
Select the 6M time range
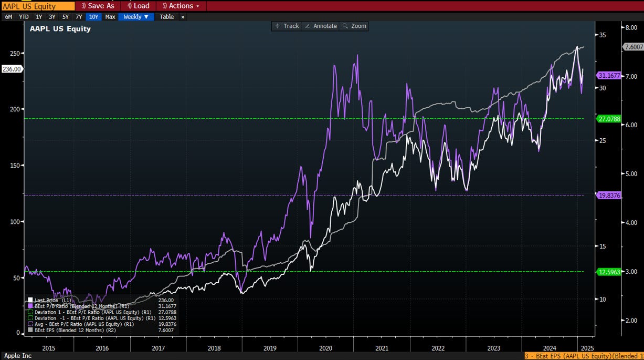click(9, 17)
